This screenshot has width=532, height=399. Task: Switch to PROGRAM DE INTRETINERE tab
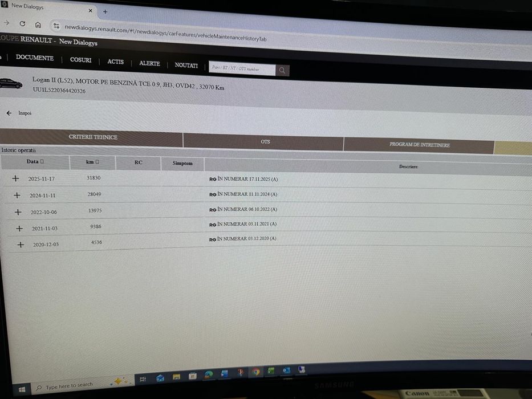(x=419, y=145)
